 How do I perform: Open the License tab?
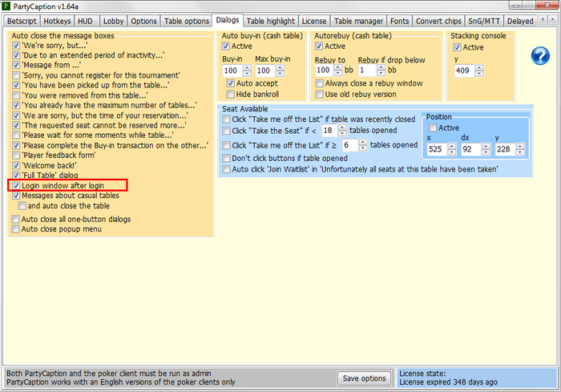(314, 21)
